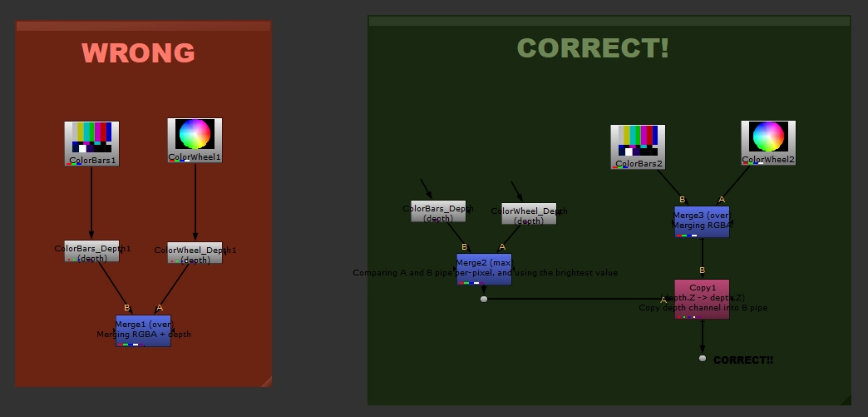Select the ColorBars_Depth1 node
868x417 pixels.
[x=91, y=251]
